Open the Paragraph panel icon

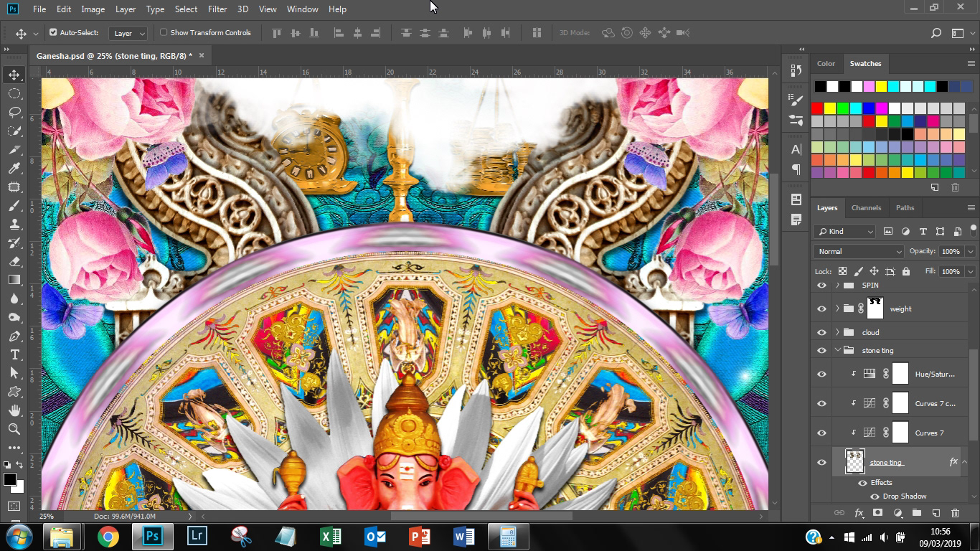pos(796,169)
